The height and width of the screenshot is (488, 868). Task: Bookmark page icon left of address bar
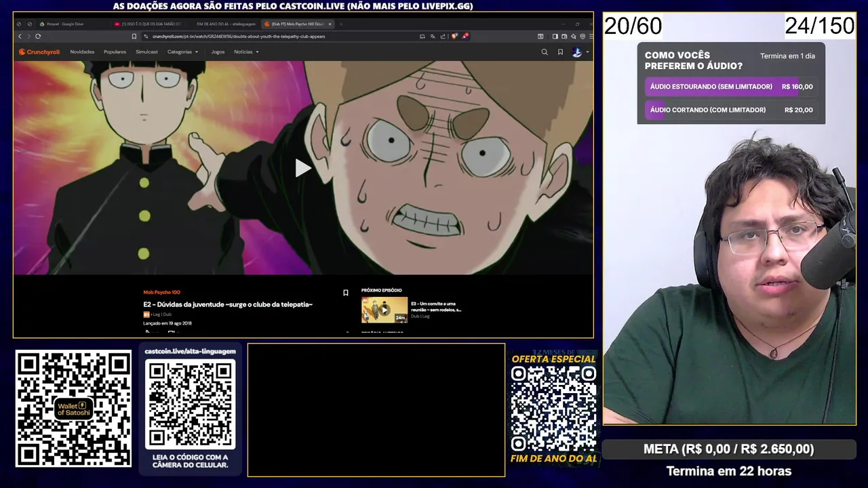point(134,37)
